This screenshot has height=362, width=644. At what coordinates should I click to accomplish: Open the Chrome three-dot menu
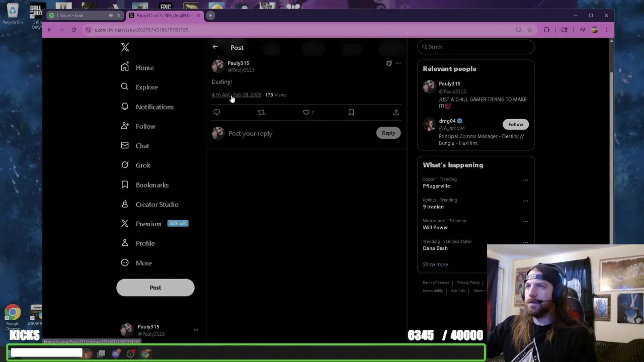[x=607, y=30]
